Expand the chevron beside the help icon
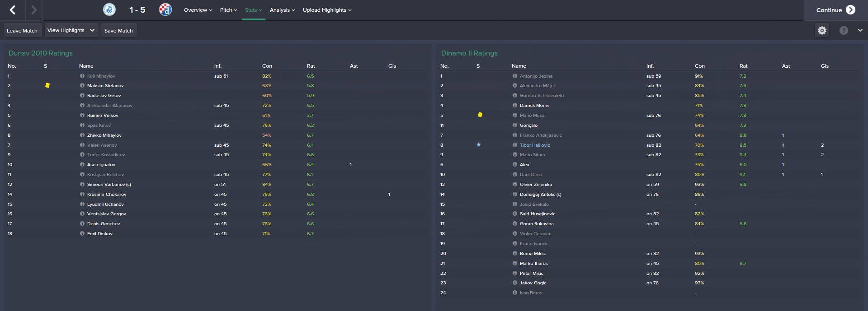This screenshot has width=868, height=311. (x=860, y=30)
